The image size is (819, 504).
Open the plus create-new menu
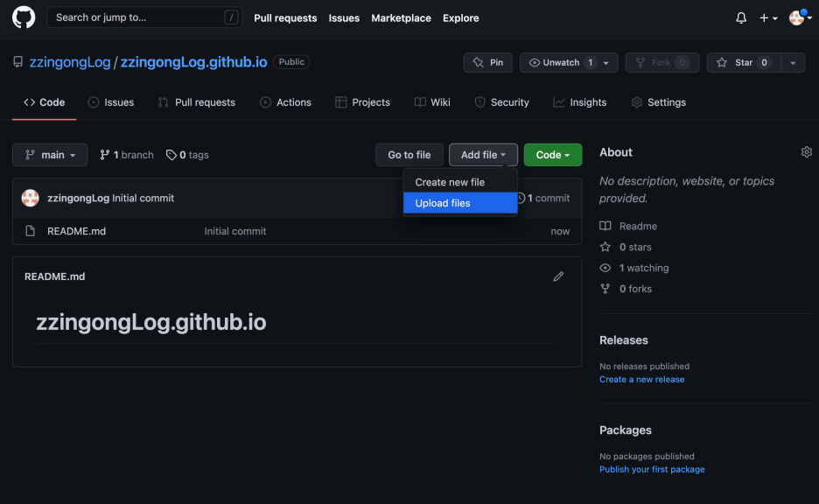pyautogui.click(x=768, y=17)
